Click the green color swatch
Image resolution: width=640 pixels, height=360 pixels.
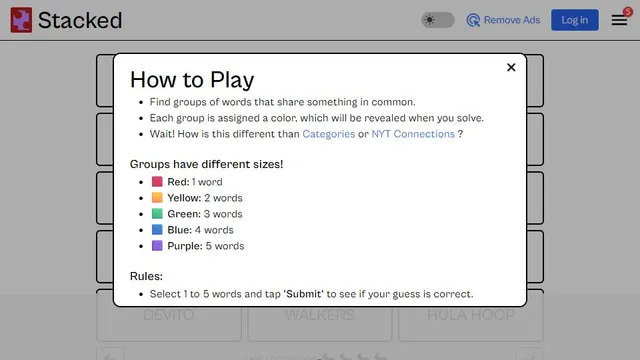[157, 213]
